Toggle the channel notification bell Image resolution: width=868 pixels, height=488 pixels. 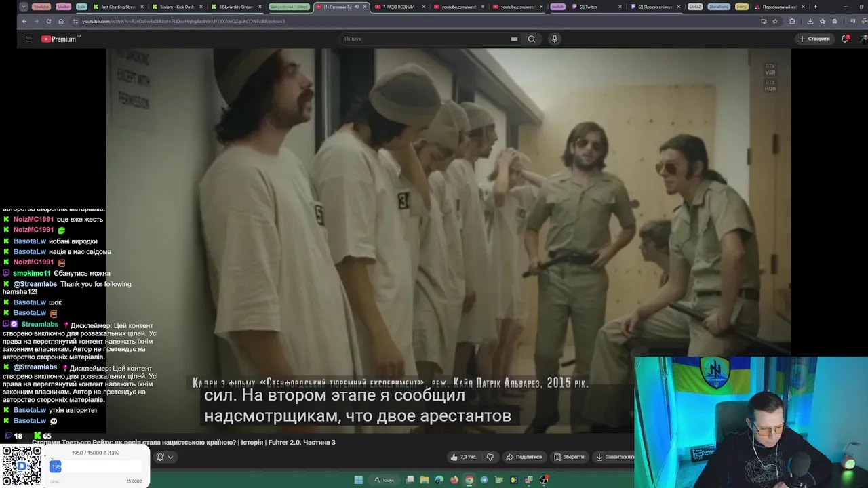tap(160, 457)
